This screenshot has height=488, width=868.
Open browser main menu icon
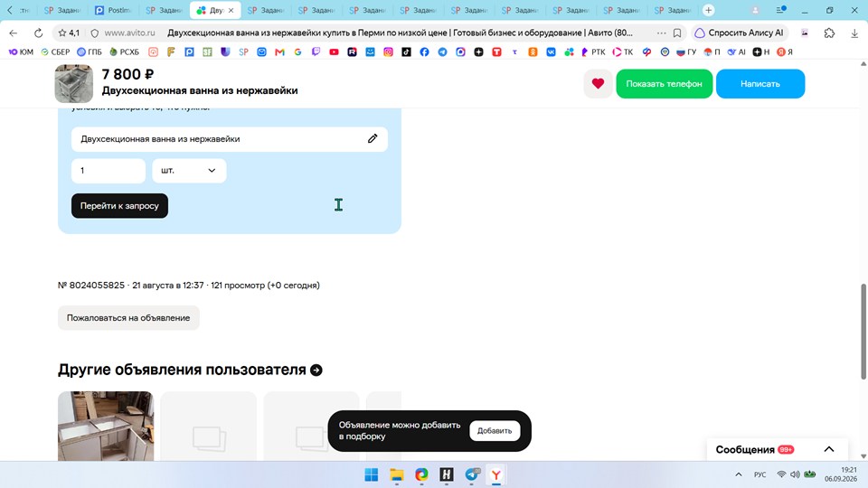click(780, 10)
